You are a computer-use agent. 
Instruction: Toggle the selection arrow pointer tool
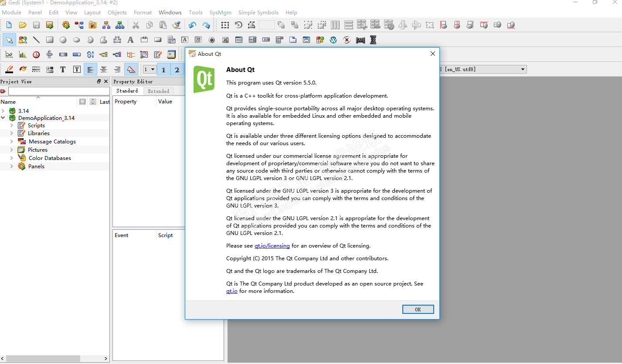coord(9,40)
